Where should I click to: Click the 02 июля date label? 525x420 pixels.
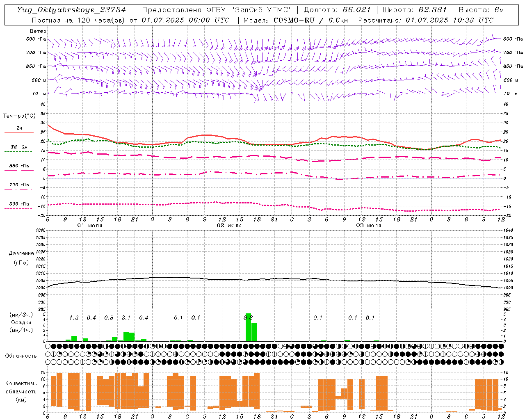coord(229,226)
